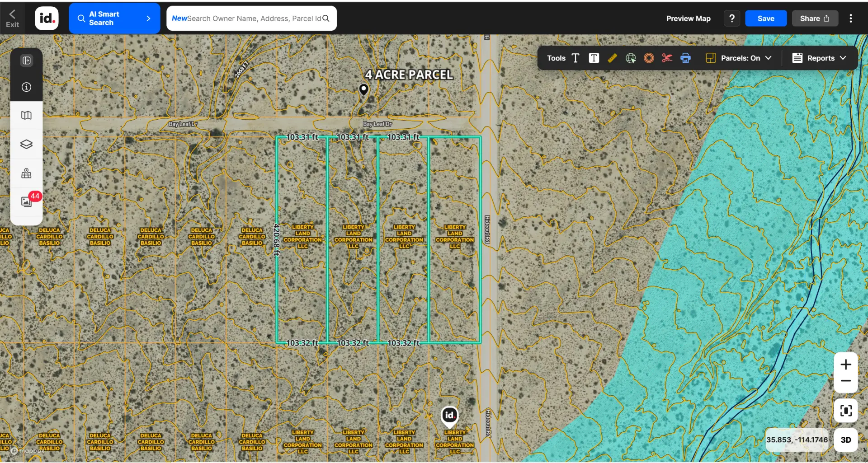Open the basemap book icon
The width and height of the screenshot is (868, 463).
27,116
